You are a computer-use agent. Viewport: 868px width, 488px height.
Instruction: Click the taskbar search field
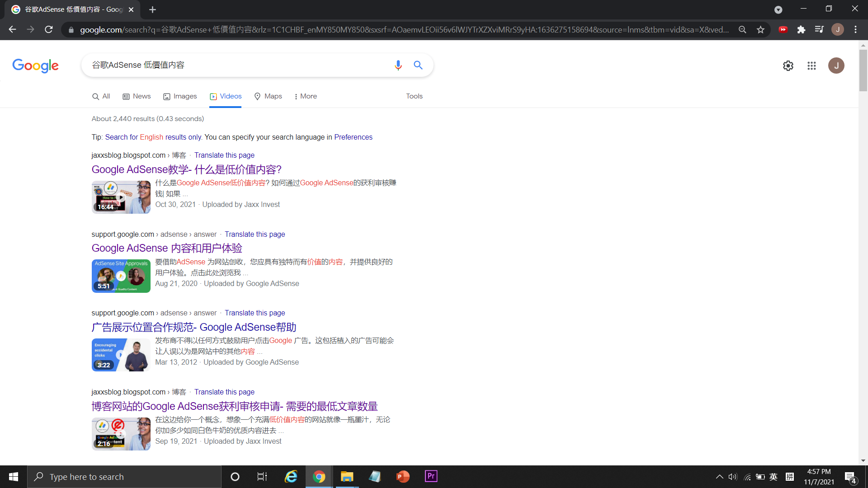(124, 477)
